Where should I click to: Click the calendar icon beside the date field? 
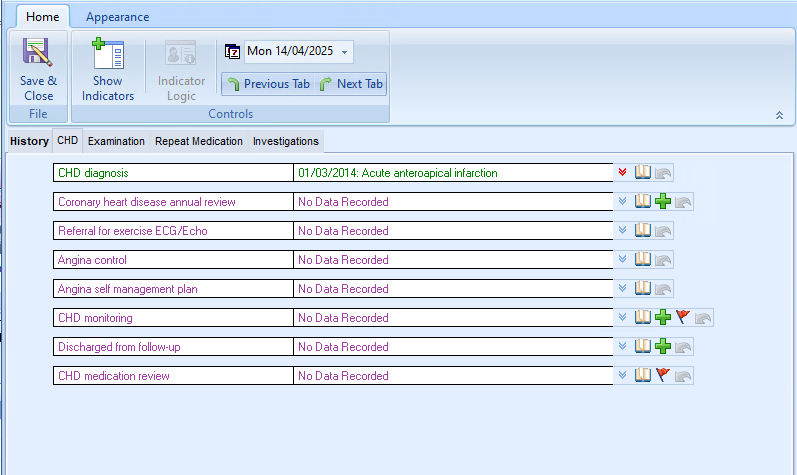click(x=232, y=52)
